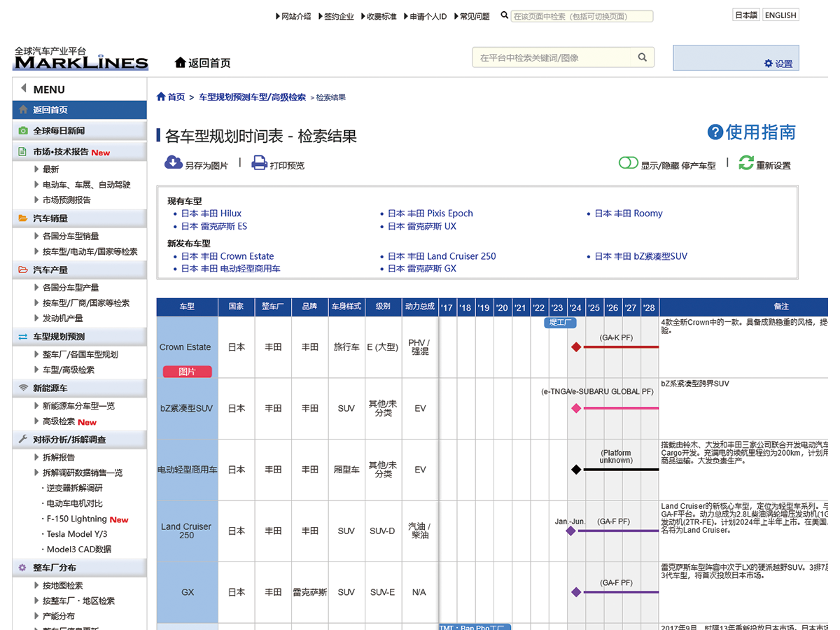The image size is (840, 630).
Task: Click the purple diamond marker for GX row
Action: tap(576, 592)
